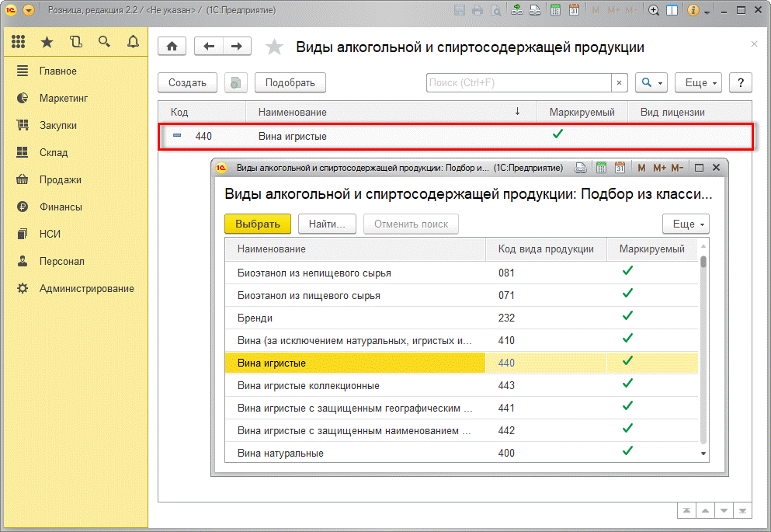The width and height of the screenshot is (771, 532).
Task: Toggle Маркируемый checkmark for Вина натуральные
Action: [627, 451]
